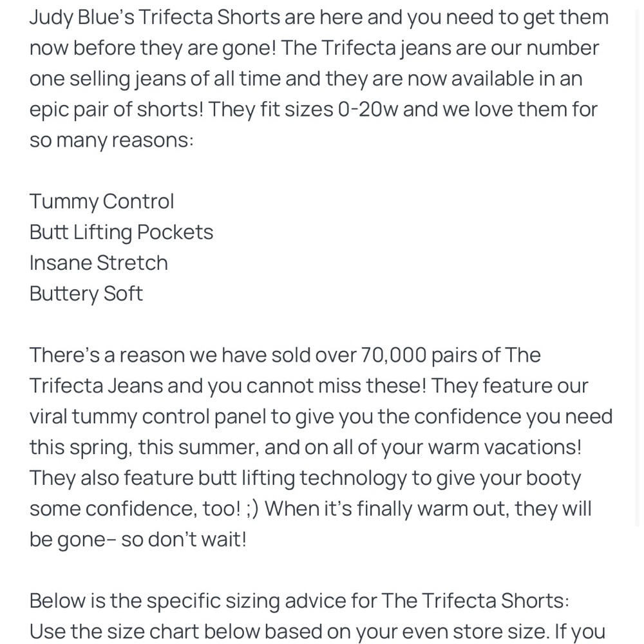Image resolution: width=644 pixels, height=644 pixels.
Task: Click 'some confidence, too! ;)' text
Action: (x=144, y=509)
